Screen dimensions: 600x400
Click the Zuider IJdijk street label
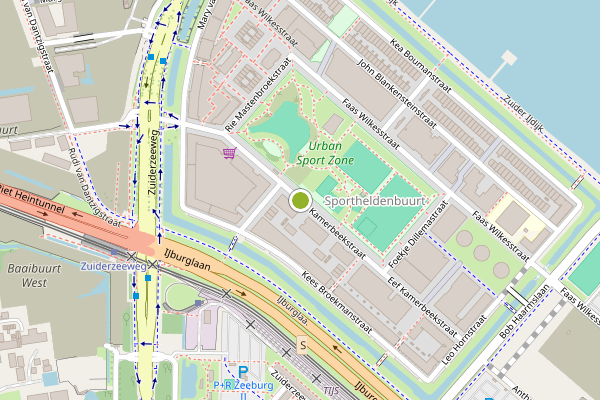523,114
